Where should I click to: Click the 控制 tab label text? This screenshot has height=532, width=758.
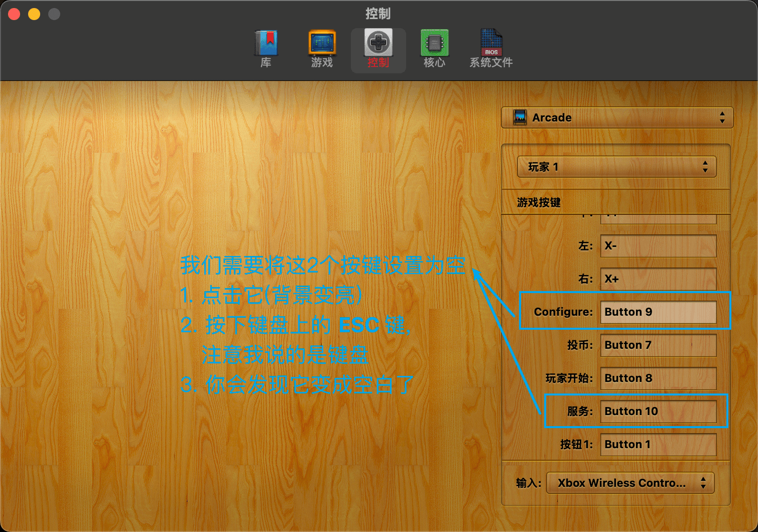tap(378, 63)
